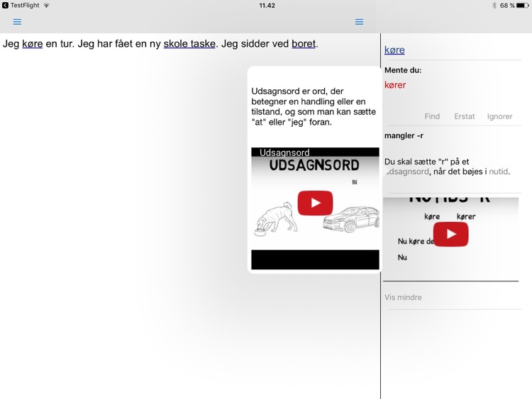Select underlined word boret in text
This screenshot has height=399, width=532.
(304, 44)
